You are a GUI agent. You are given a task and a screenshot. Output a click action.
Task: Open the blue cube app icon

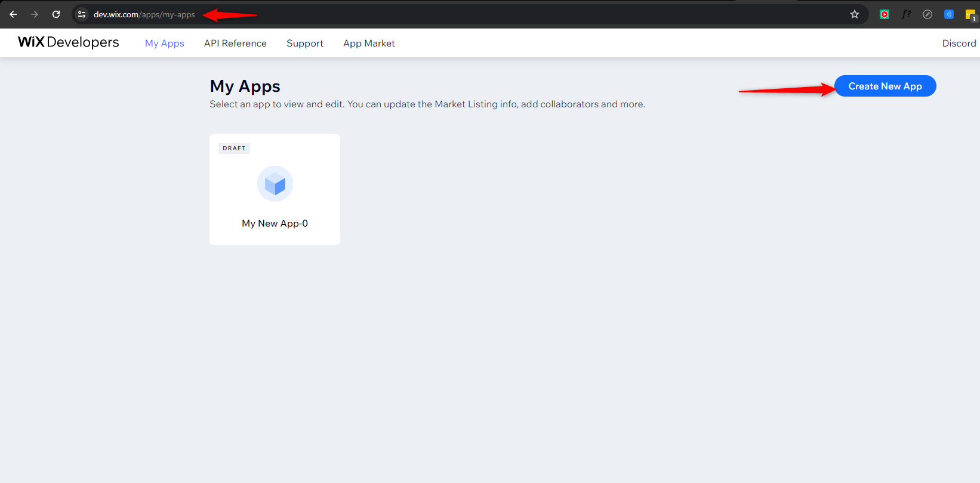click(x=275, y=184)
